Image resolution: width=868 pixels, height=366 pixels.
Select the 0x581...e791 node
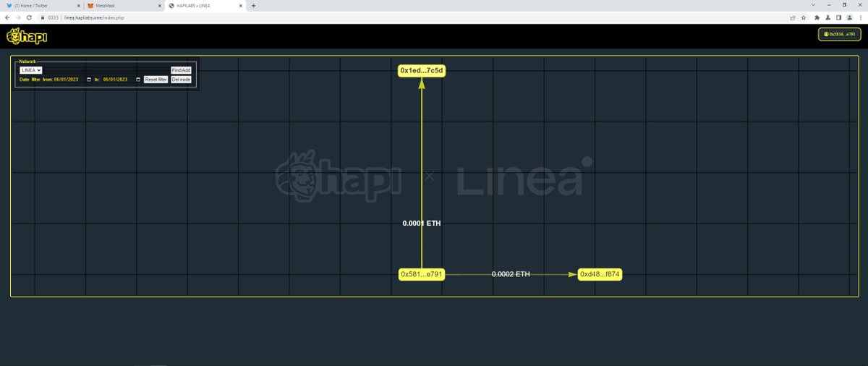point(422,274)
